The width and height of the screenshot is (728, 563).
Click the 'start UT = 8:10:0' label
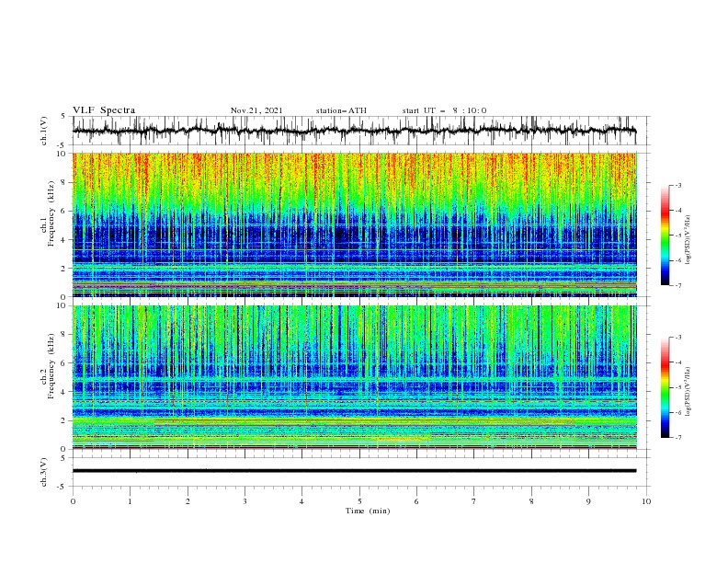coord(444,110)
